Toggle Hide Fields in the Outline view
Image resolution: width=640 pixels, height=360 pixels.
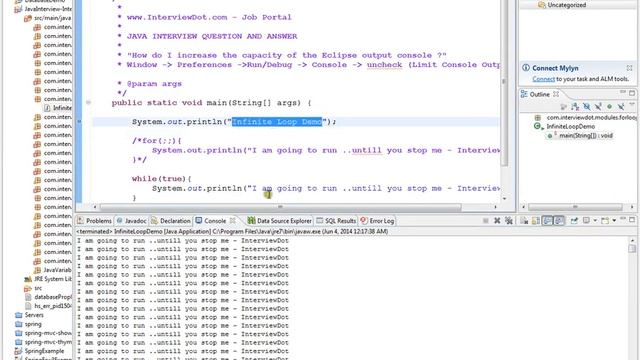tap(587, 107)
